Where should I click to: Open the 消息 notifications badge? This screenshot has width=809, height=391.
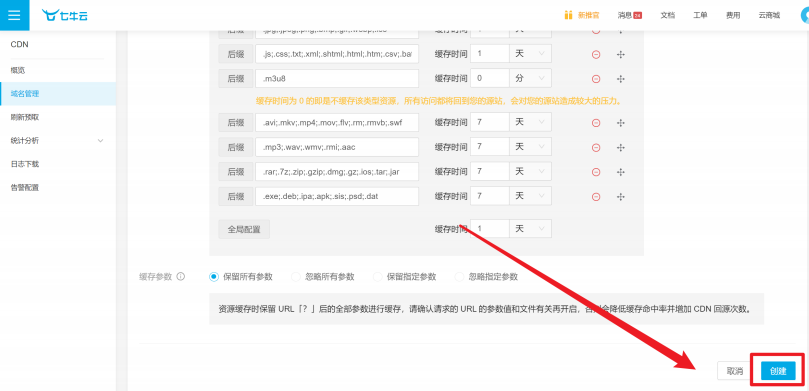click(637, 15)
